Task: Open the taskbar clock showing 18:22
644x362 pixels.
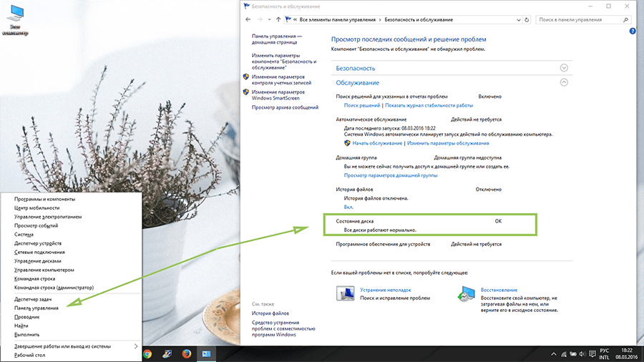Action: (627, 354)
